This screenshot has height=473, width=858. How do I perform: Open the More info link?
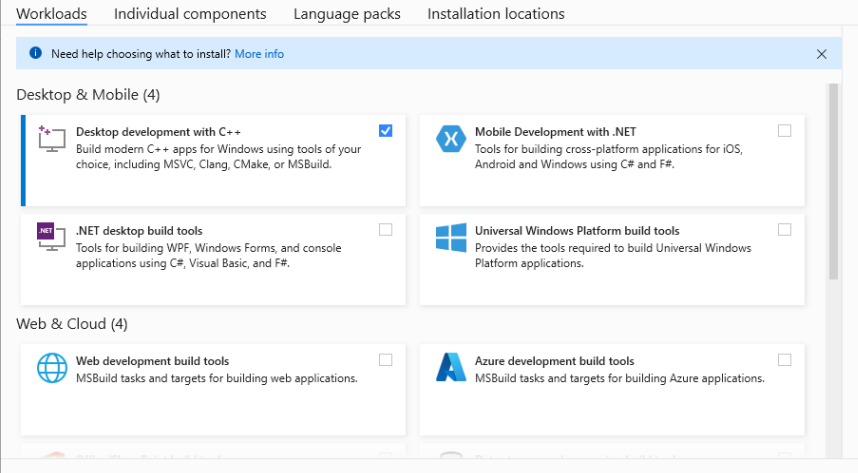pos(259,54)
